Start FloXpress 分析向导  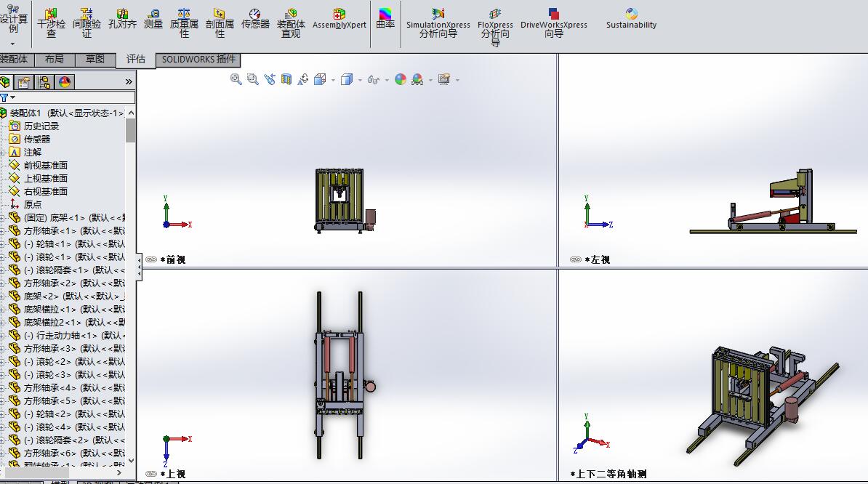[x=495, y=27]
